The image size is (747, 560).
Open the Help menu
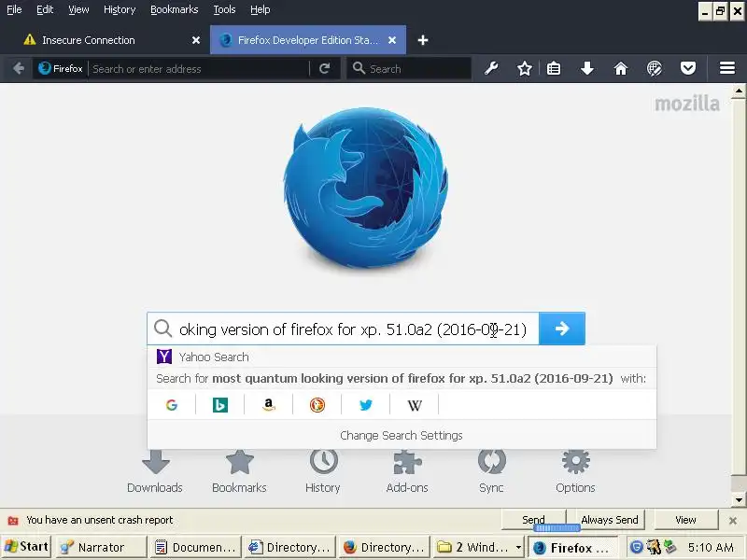261,9
